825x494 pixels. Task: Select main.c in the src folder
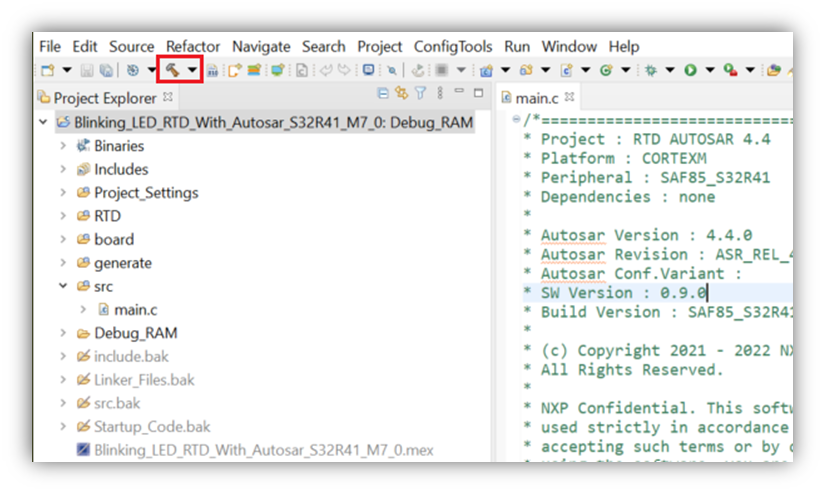135,309
